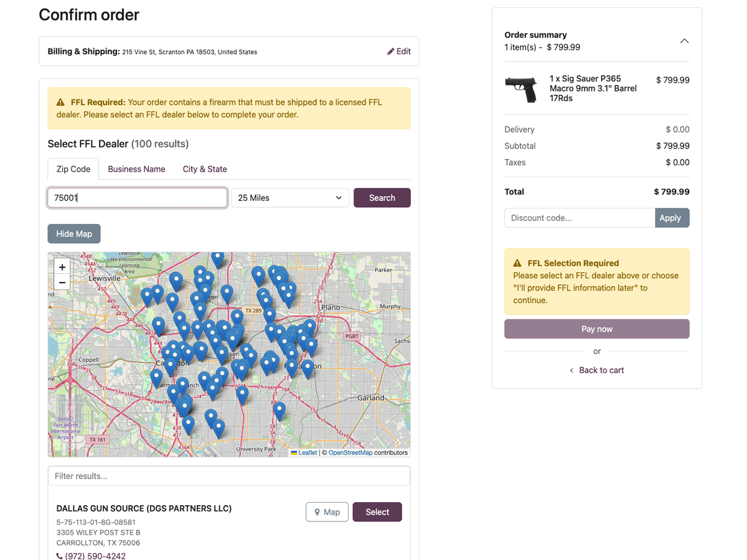This screenshot has width=747, height=560.
Task: Zoom out on the dealer map
Action: tap(62, 282)
